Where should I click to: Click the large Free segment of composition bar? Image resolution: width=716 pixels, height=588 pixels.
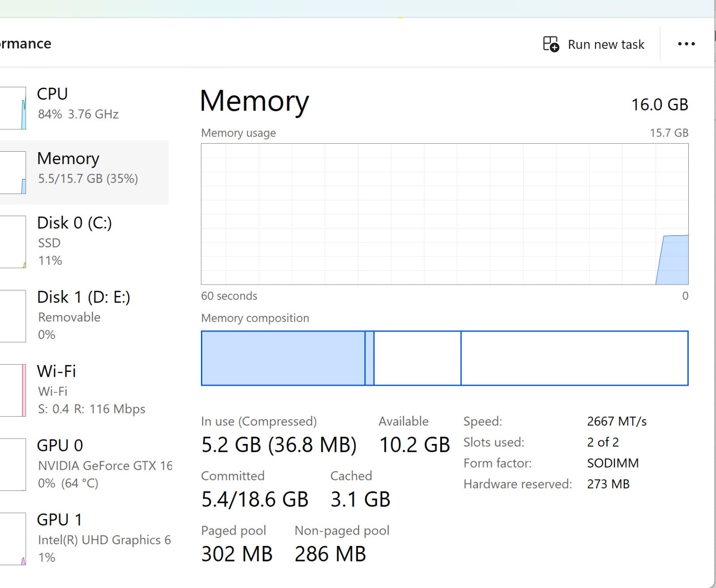tap(574, 358)
